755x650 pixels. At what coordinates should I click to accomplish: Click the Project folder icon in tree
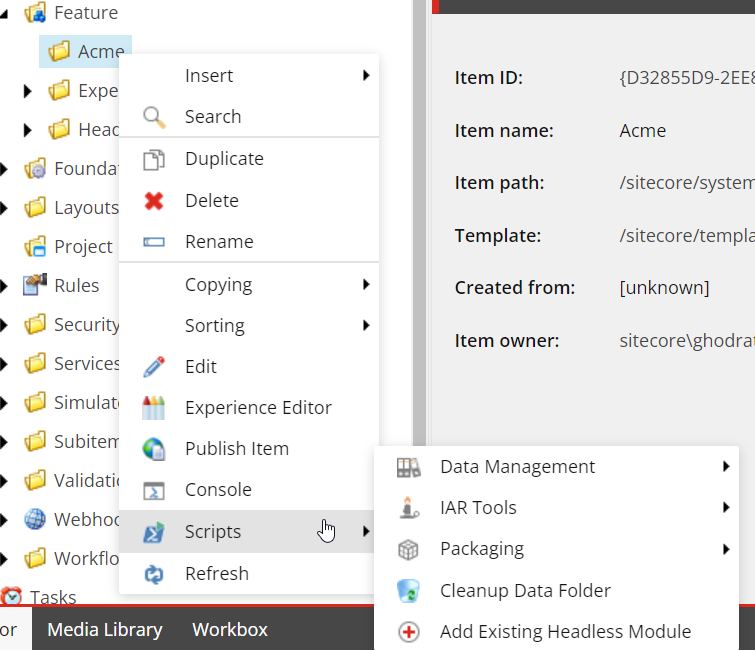click(x=35, y=246)
